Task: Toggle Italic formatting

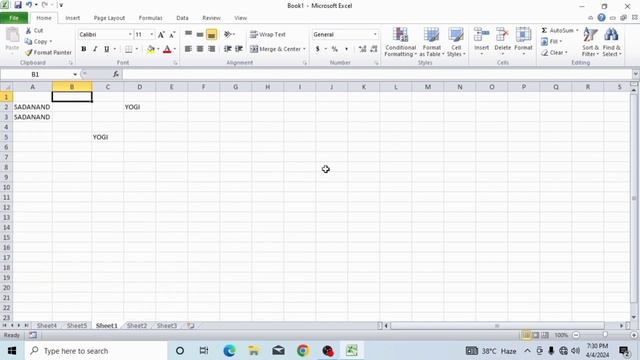Action: [x=95, y=49]
